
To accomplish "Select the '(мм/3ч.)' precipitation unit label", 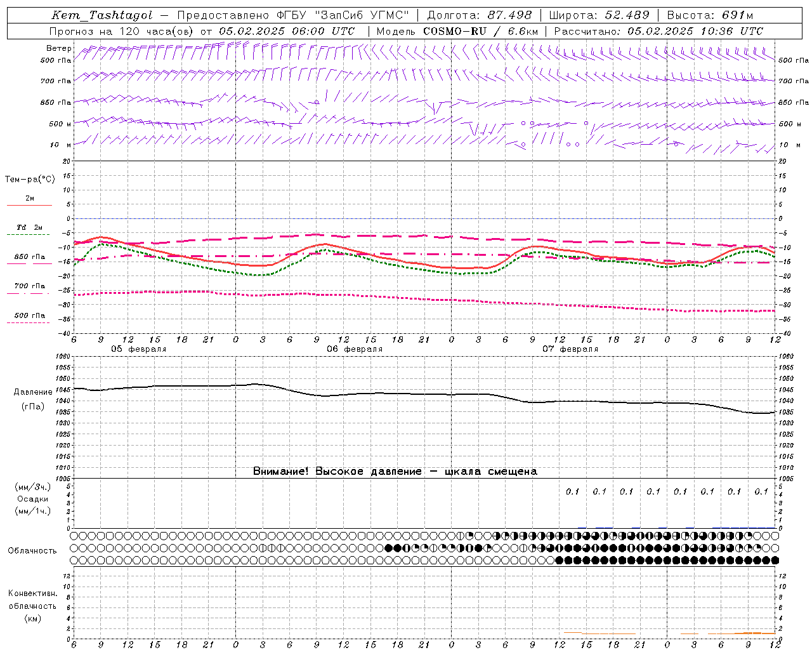I will point(33,487).
